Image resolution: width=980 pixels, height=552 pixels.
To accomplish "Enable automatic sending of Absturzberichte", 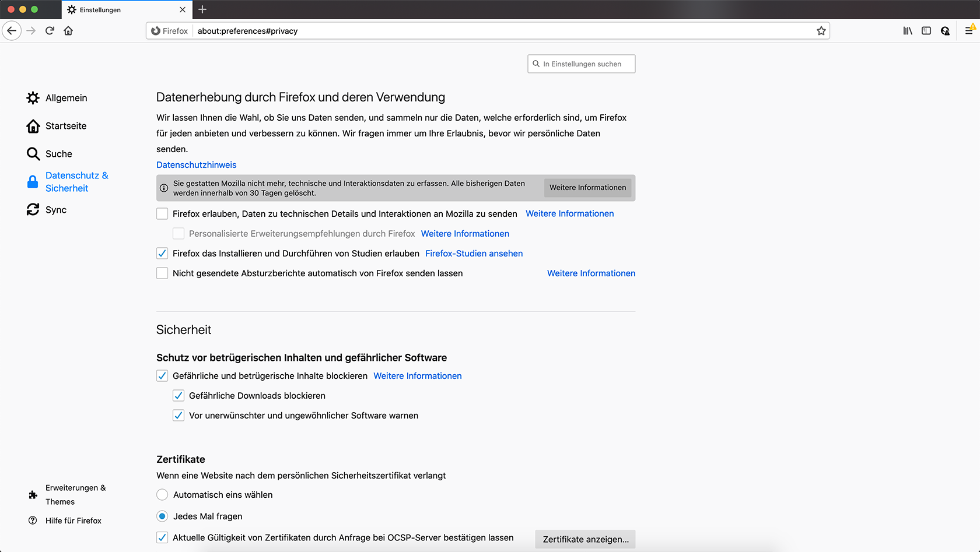I will click(x=162, y=273).
